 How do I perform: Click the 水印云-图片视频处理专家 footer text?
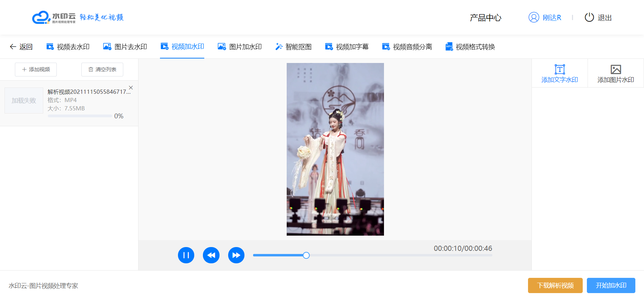pos(43,286)
